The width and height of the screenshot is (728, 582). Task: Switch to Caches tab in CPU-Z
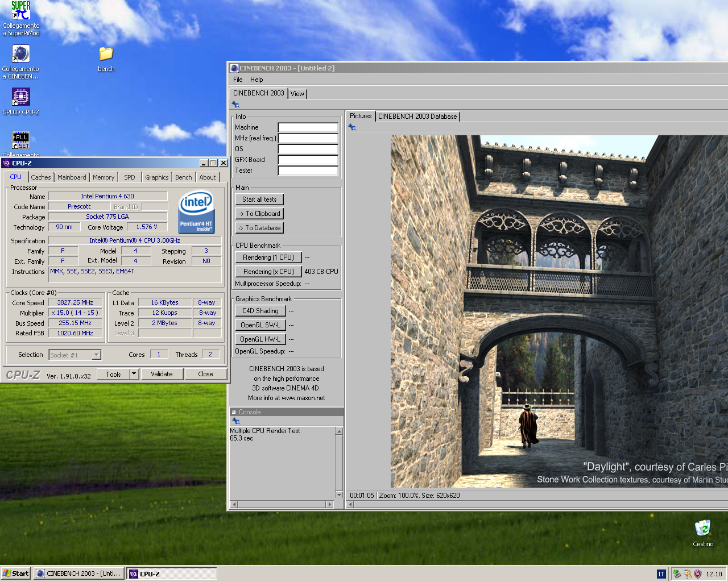(x=41, y=177)
